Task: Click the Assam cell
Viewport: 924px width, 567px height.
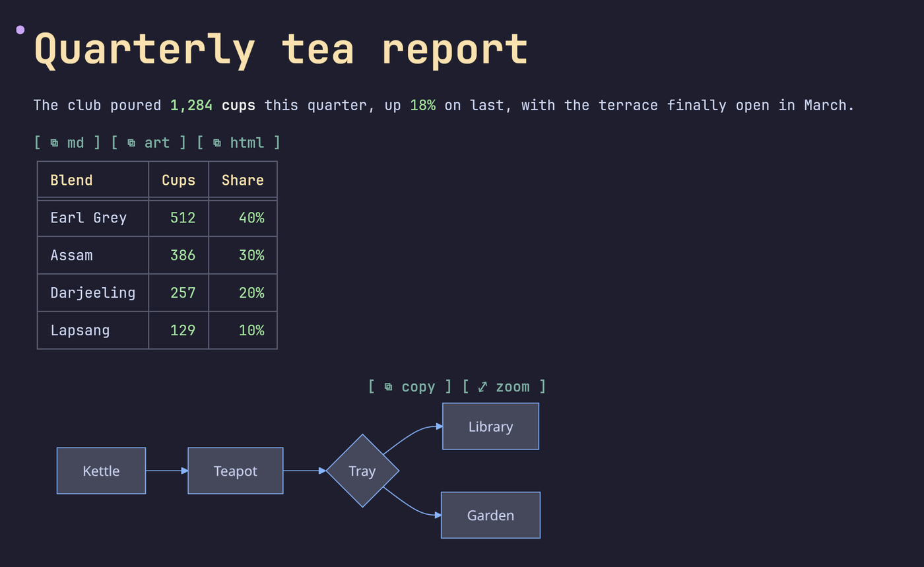Action: (x=93, y=255)
